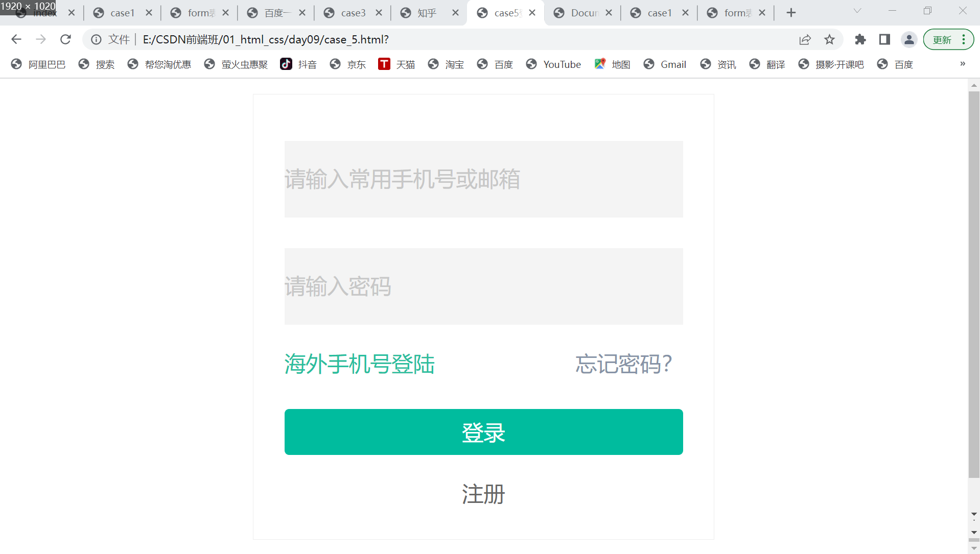Open the 天猫 bookmark

[396, 64]
